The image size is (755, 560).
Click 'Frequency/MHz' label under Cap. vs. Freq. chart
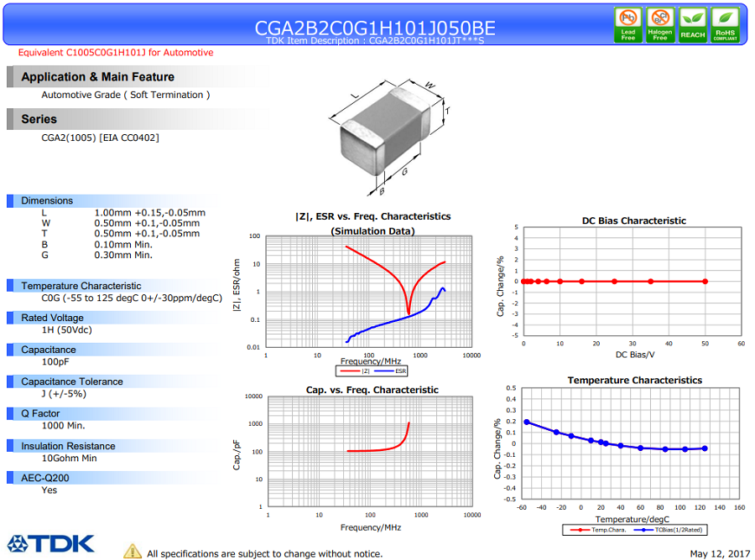pos(371,528)
